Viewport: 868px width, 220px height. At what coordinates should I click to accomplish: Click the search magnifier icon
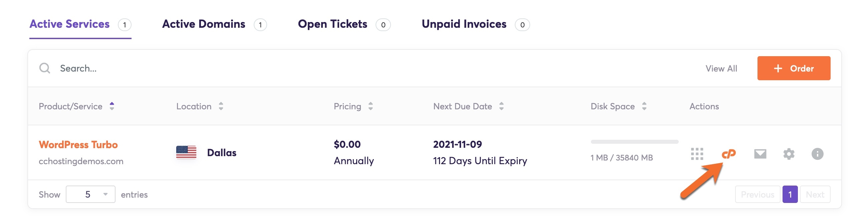[x=44, y=68]
